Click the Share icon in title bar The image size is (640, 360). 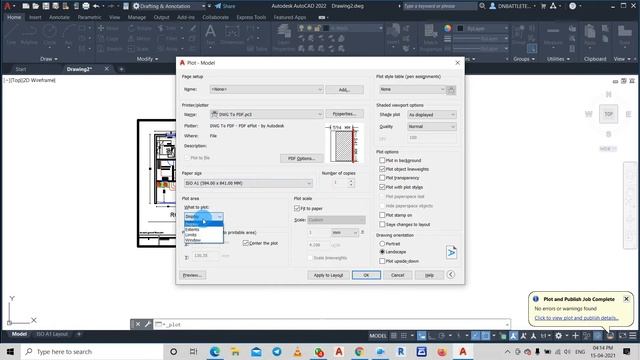pyautogui.click(x=218, y=6)
